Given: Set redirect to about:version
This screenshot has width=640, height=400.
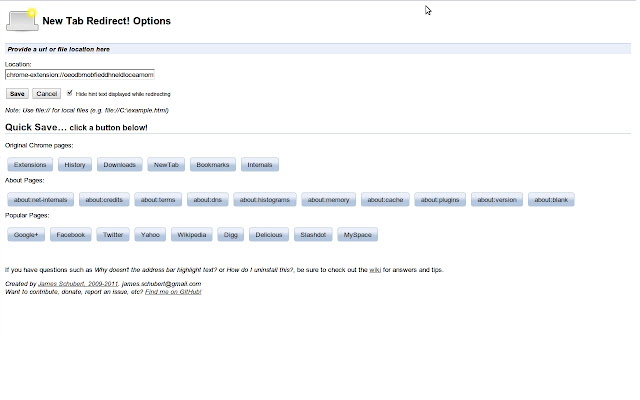Looking at the screenshot, I should pos(497,200).
